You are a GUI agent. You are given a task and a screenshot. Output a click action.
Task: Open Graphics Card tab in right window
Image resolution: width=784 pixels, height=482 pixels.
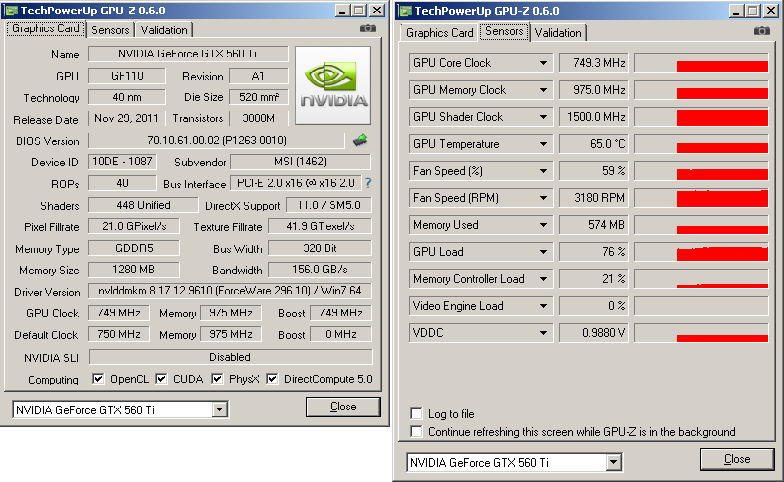pyautogui.click(x=439, y=33)
